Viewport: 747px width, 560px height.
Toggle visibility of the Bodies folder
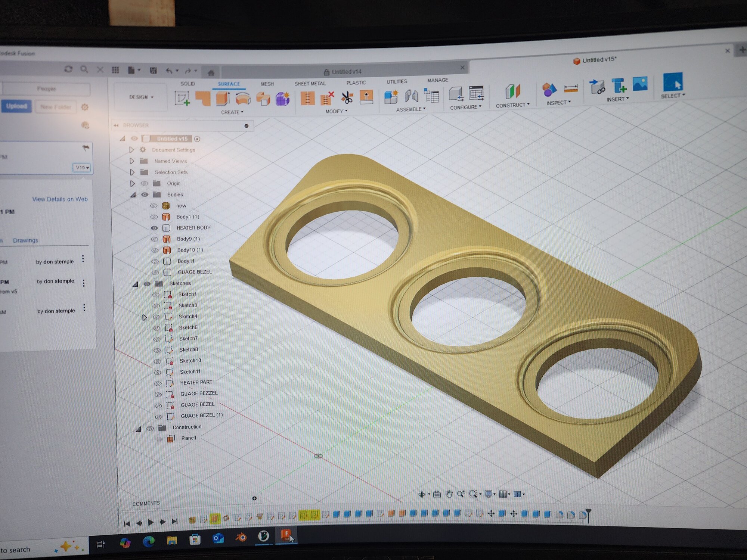click(x=145, y=195)
